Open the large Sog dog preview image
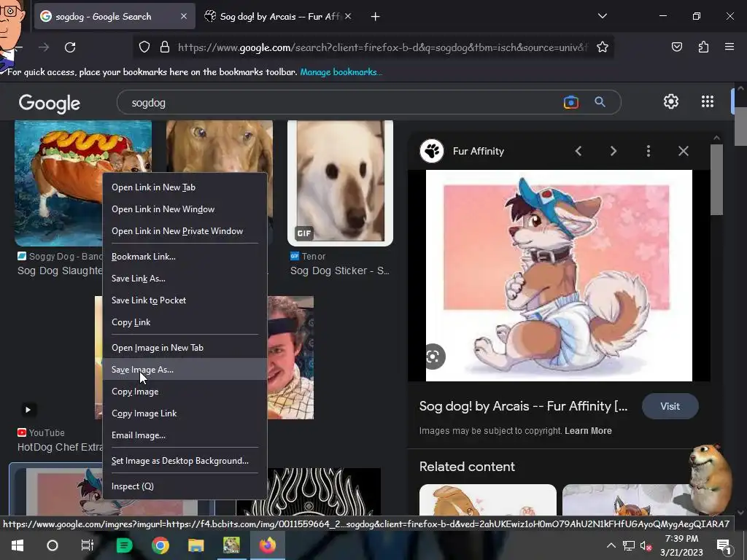 coord(559,276)
